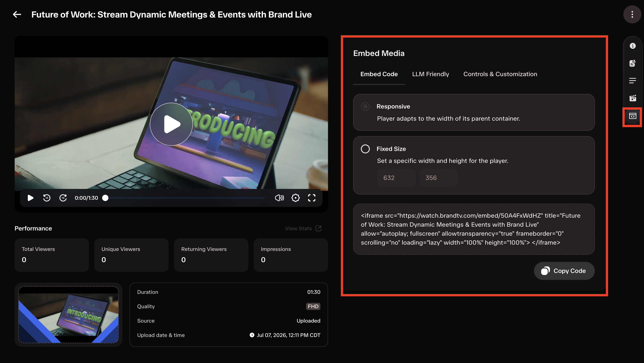Switch the player to fullscreen
This screenshot has width=644, height=363.
click(311, 198)
